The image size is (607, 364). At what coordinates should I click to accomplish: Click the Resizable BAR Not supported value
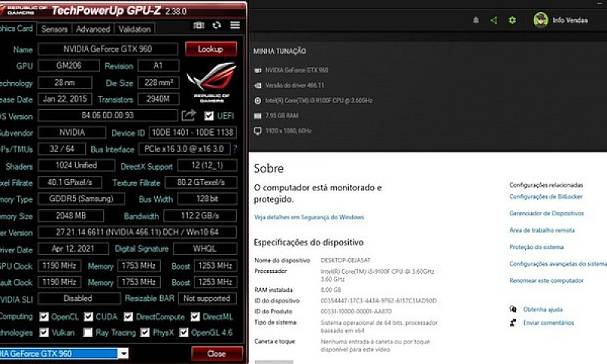207,299
